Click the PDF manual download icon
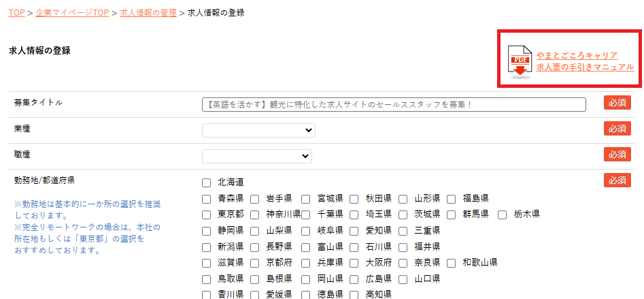This screenshot has width=644, height=299. [x=520, y=61]
